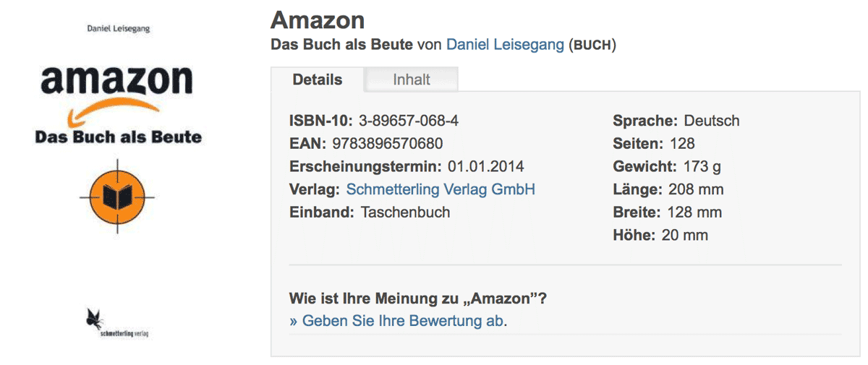Click the ISBN-10 number 3-89657-068-4
The width and height of the screenshot is (868, 365).
(409, 121)
